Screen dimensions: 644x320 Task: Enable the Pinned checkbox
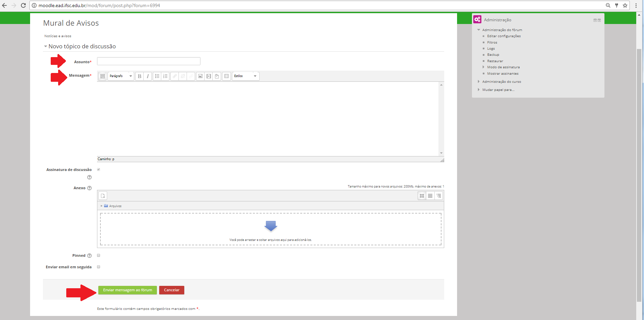pyautogui.click(x=99, y=255)
